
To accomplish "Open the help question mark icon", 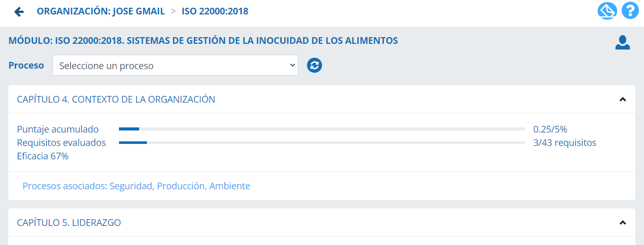I will click(630, 11).
